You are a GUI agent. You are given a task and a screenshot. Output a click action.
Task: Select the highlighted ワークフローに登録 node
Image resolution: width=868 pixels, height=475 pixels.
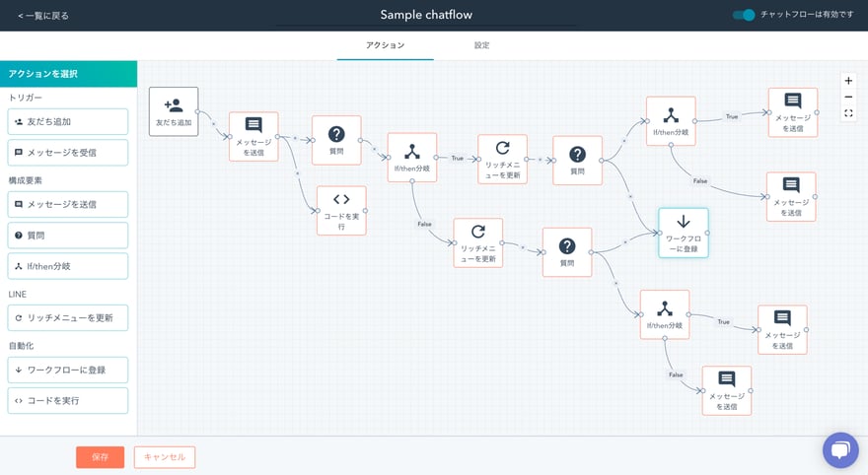coord(684,233)
